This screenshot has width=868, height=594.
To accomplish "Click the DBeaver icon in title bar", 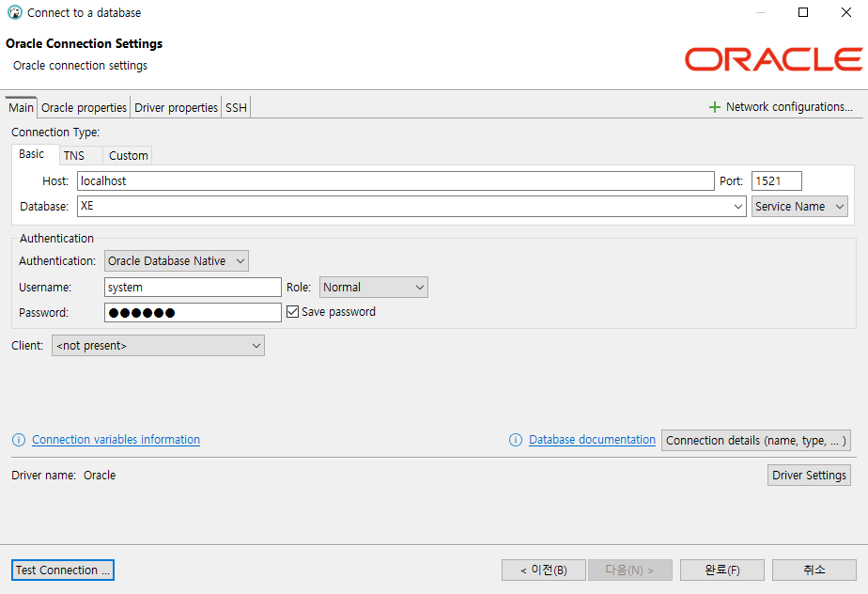I will pyautogui.click(x=15, y=12).
